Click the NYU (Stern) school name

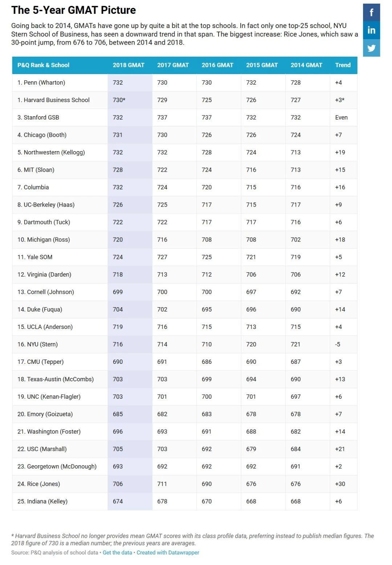coord(38,344)
